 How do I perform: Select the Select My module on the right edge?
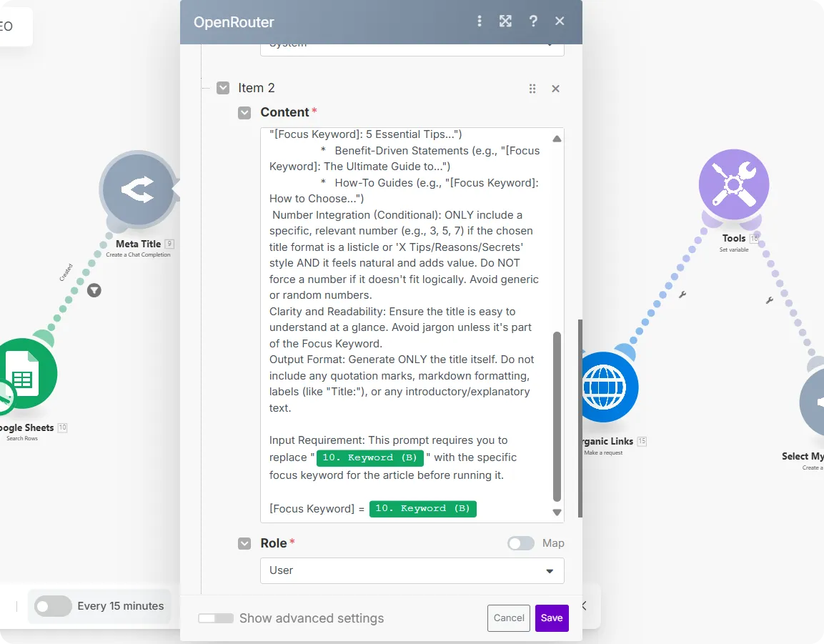coord(812,402)
